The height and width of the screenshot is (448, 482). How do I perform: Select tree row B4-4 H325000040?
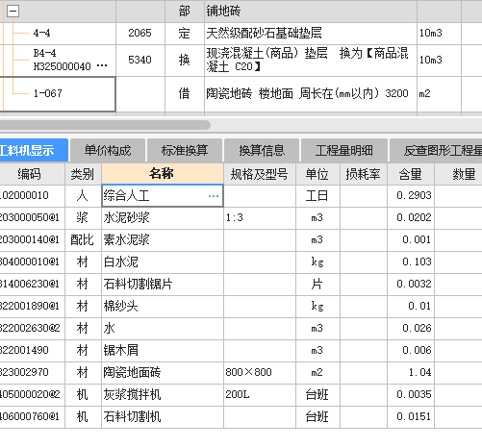(x=63, y=60)
